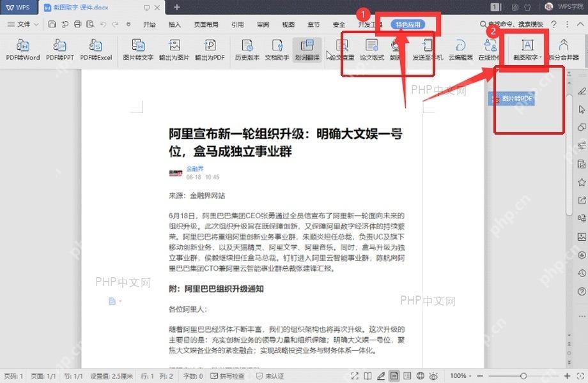Click the 金融界 source link in article
Viewport: 588px width, 383px height.
(x=195, y=169)
